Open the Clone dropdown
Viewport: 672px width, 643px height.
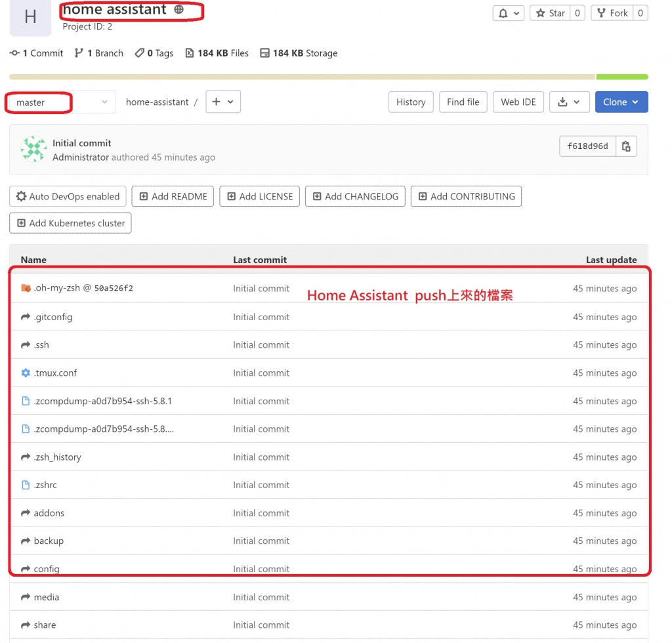point(621,102)
